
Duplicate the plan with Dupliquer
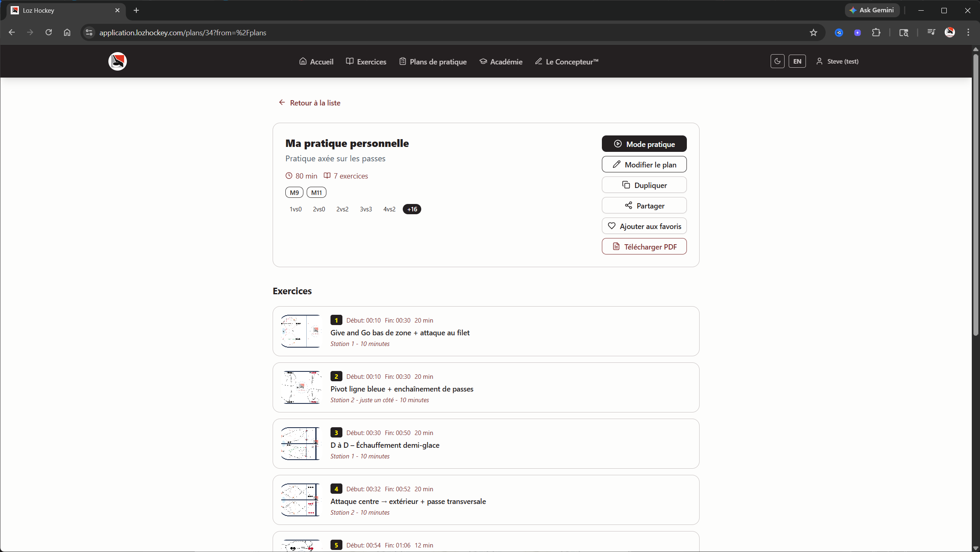pyautogui.click(x=644, y=185)
